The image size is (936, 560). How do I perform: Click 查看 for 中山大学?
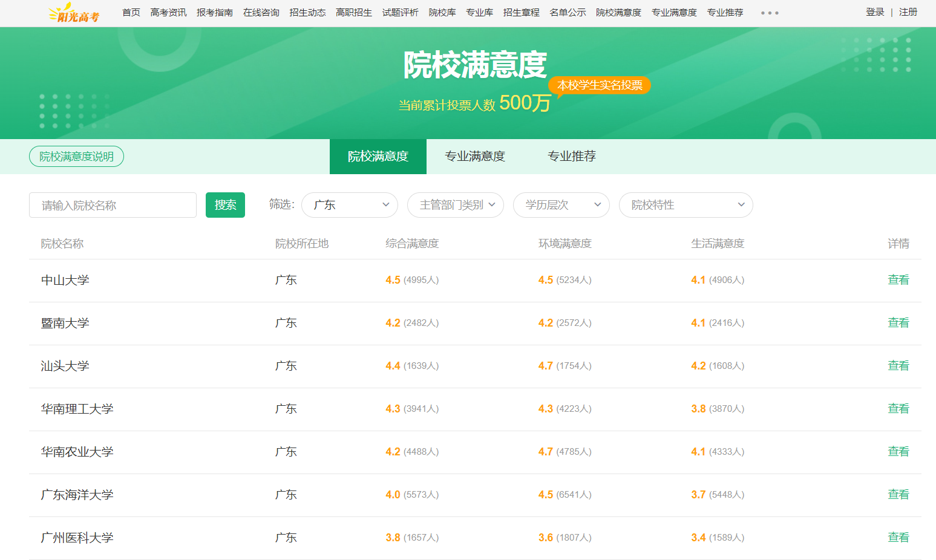tap(898, 280)
